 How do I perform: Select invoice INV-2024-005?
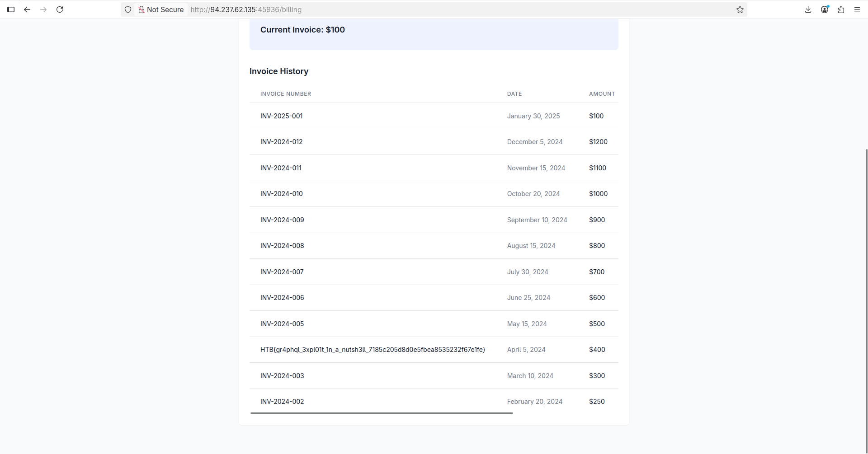[x=282, y=324]
